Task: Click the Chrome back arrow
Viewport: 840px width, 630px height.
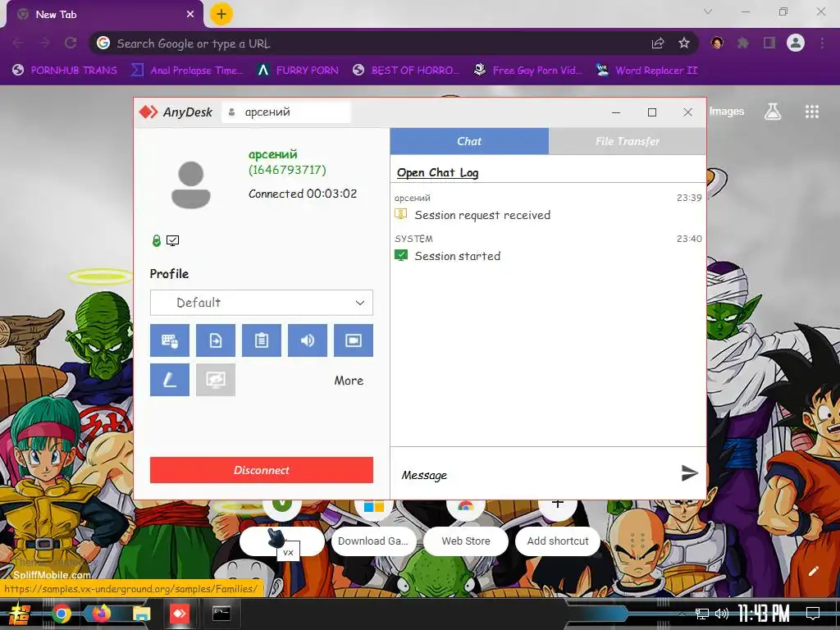Action: click(18, 43)
